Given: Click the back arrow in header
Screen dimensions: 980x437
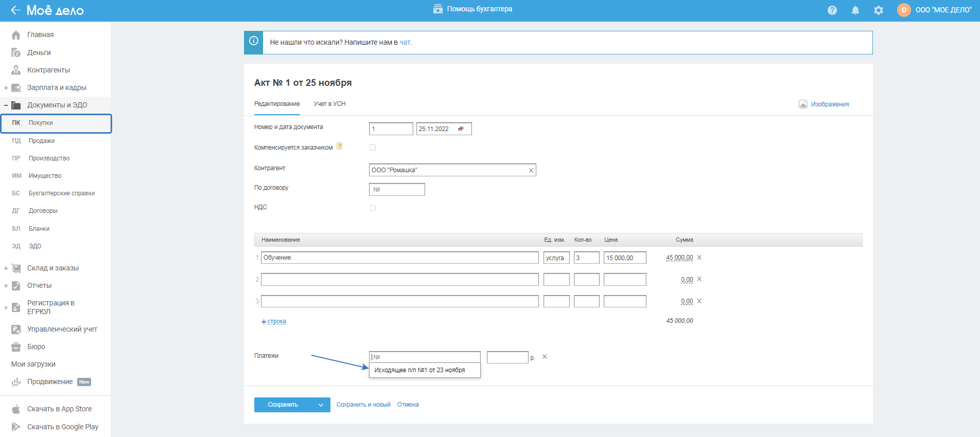Looking at the screenshot, I should tap(15, 10).
